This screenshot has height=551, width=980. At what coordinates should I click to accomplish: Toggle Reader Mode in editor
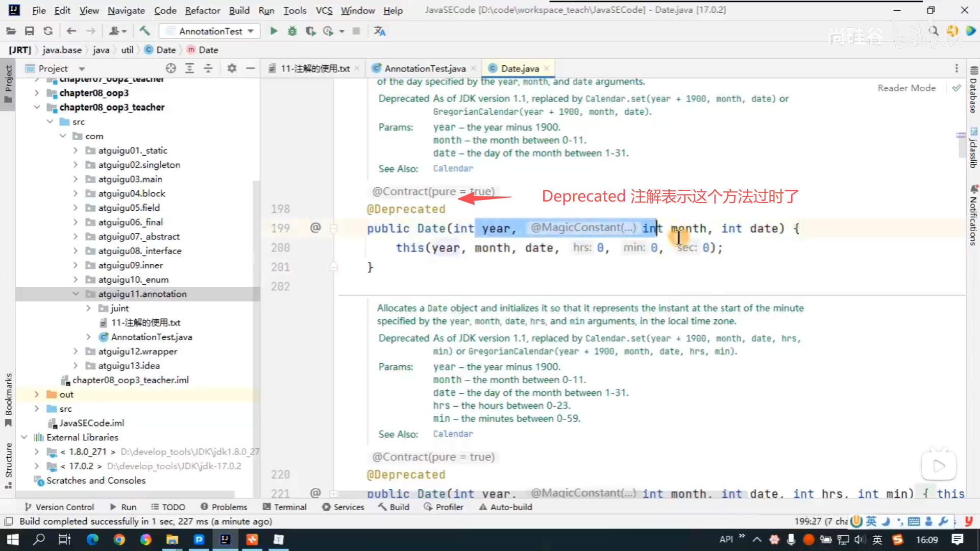point(906,88)
